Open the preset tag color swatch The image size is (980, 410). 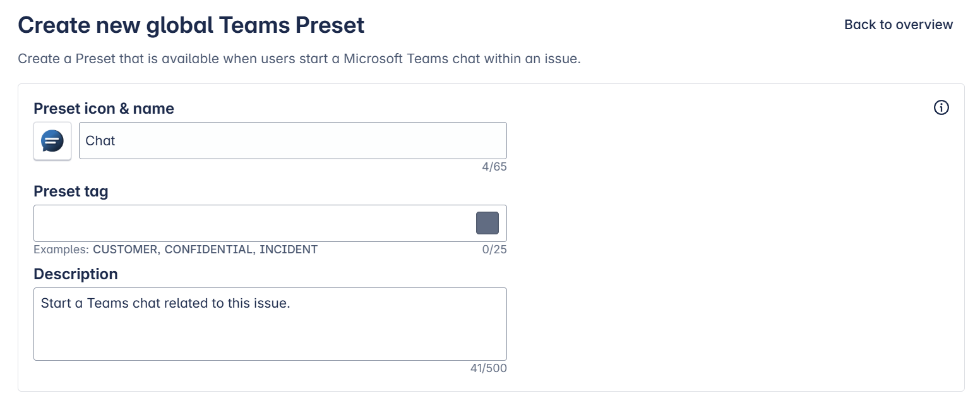pos(487,223)
